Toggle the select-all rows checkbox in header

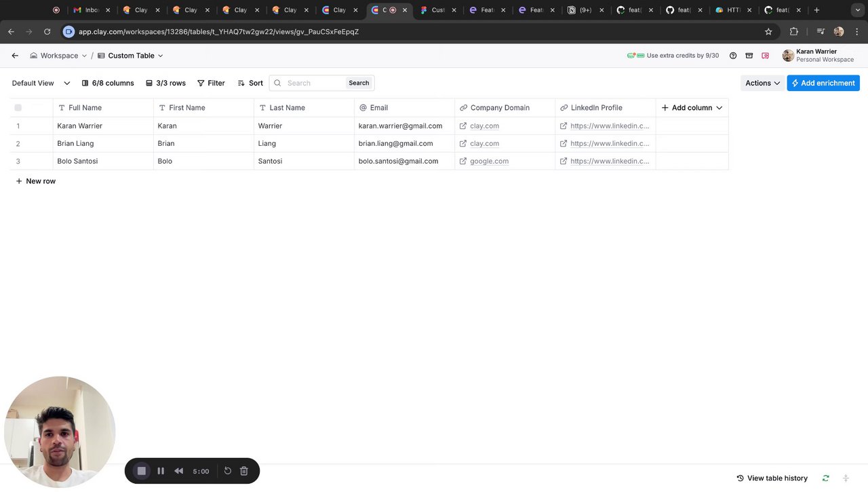tap(18, 108)
